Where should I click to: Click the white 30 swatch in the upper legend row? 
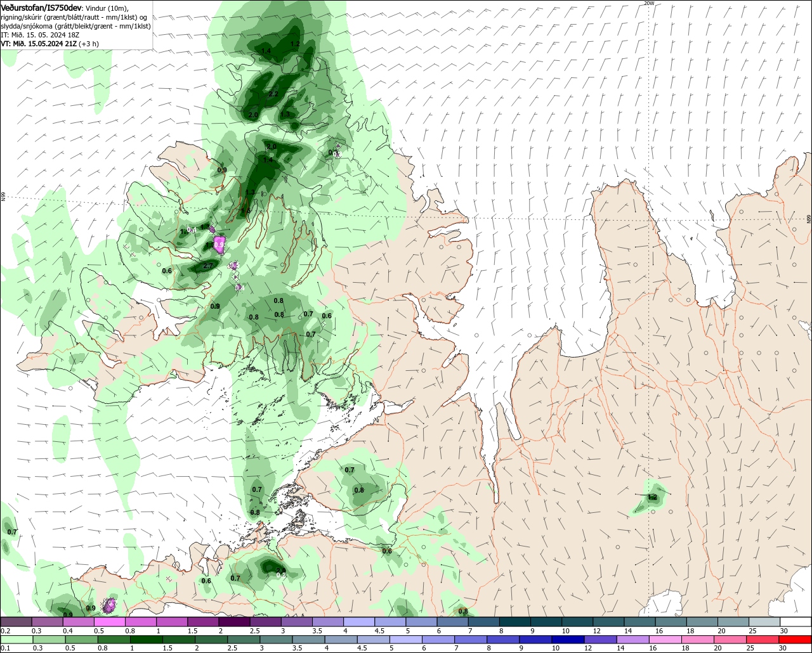coord(796,622)
